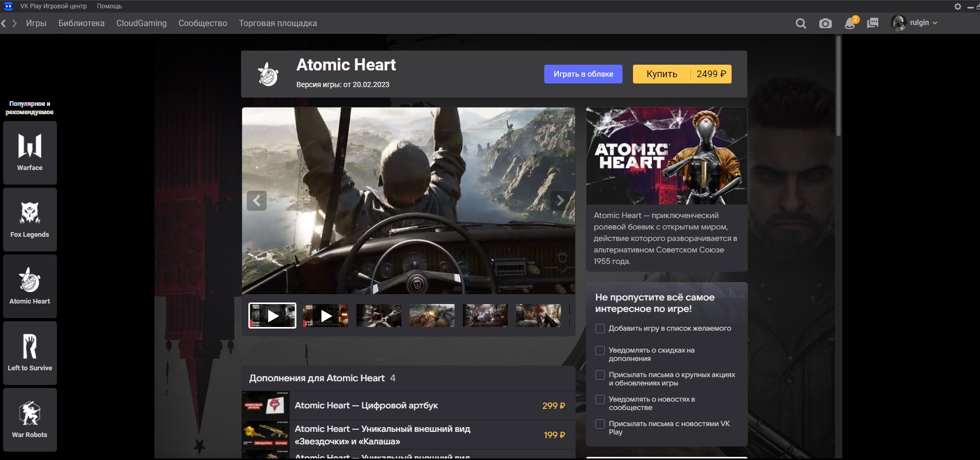Enable emails about major game promotions

[600, 375]
